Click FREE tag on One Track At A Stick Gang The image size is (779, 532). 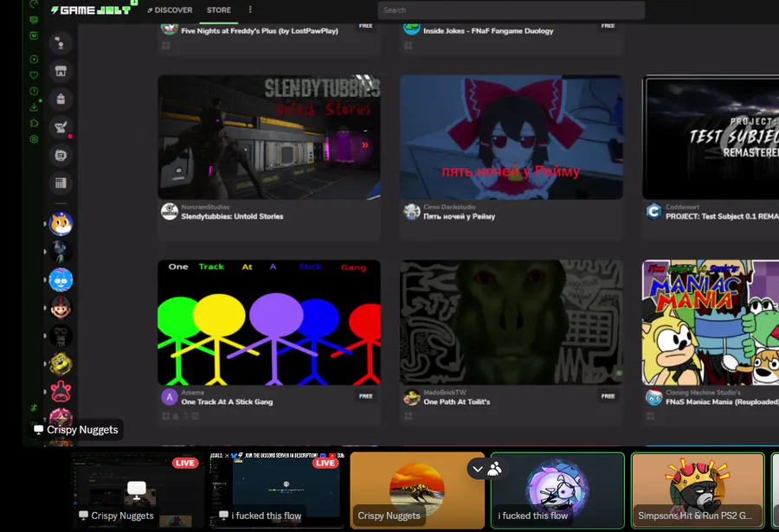pos(365,396)
